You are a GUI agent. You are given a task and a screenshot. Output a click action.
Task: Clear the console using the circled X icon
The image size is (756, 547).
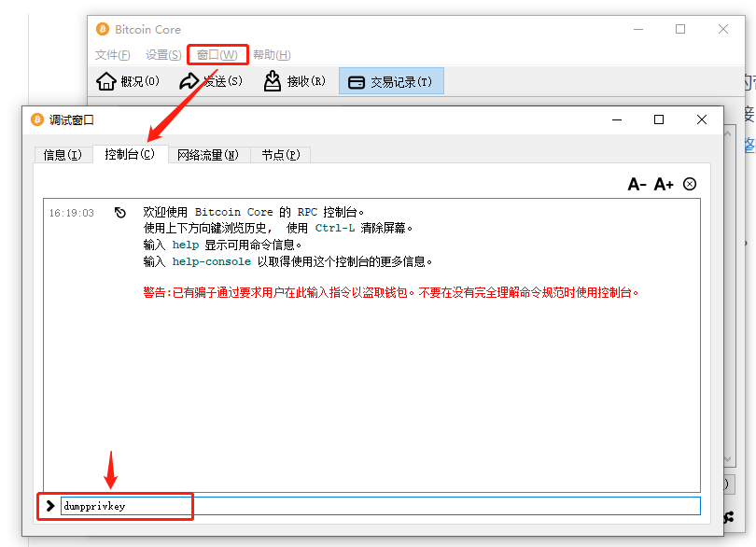(x=690, y=184)
